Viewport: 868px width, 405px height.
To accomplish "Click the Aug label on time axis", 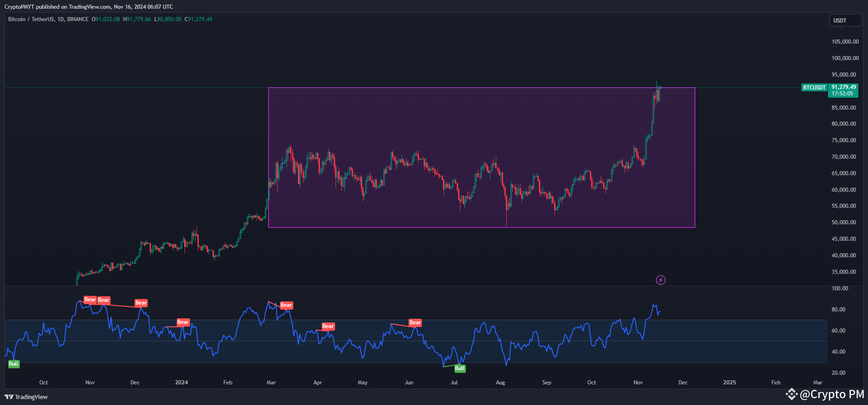I will (x=500, y=383).
